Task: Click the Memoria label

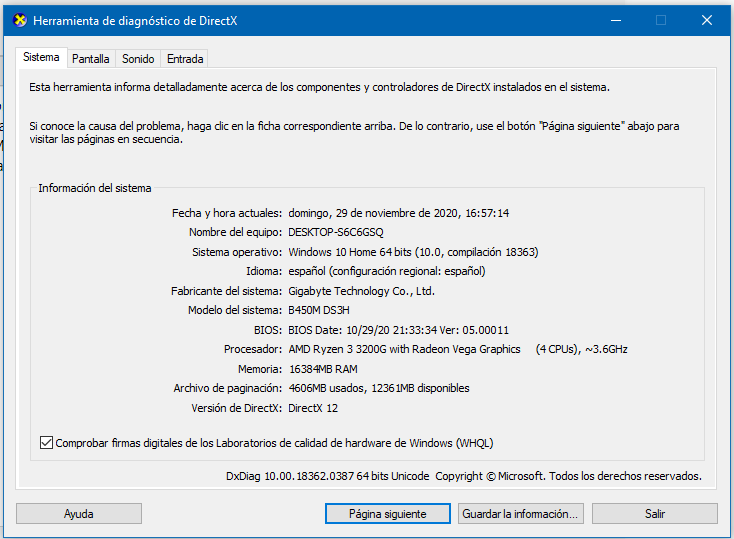Action: [x=260, y=369]
